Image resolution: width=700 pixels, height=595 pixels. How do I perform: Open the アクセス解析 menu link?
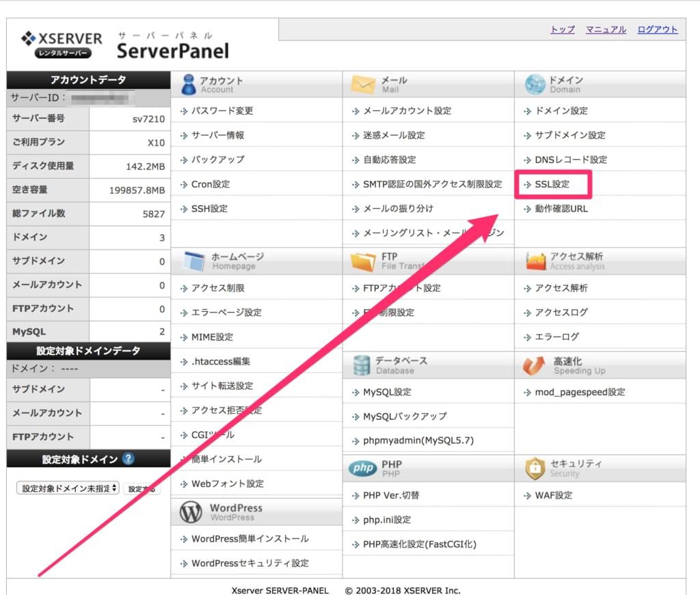point(561,288)
